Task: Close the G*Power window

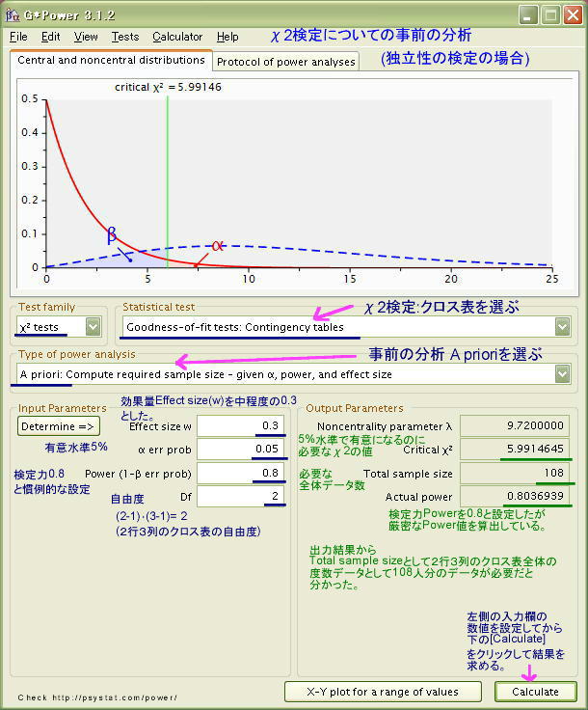Action: (573, 15)
